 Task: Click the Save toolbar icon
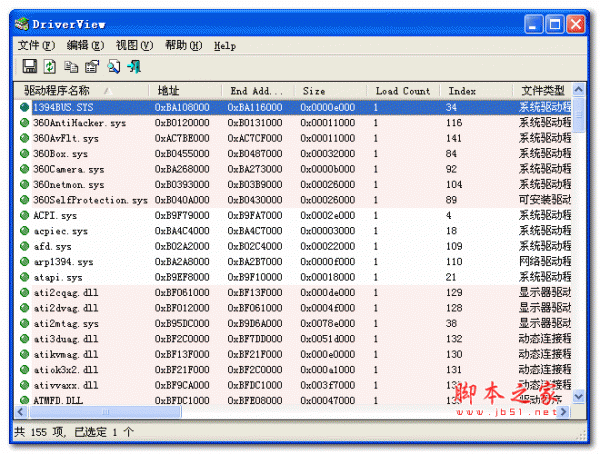pyautogui.click(x=29, y=66)
